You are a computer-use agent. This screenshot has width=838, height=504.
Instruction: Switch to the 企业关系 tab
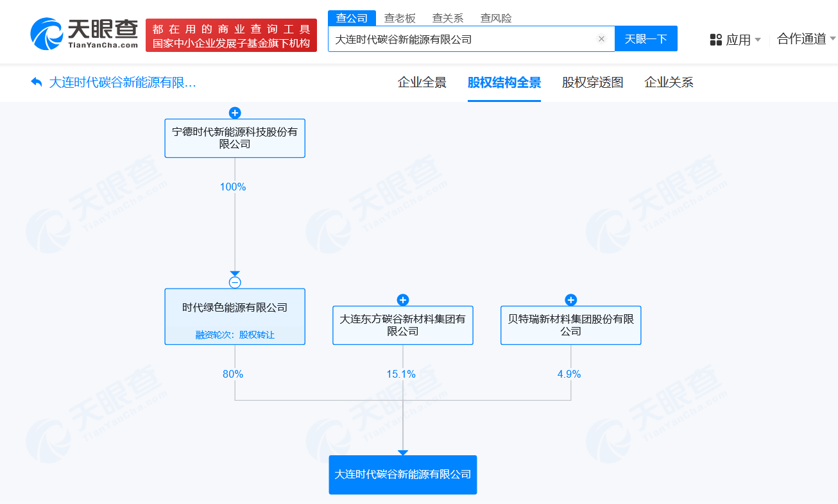(x=669, y=83)
